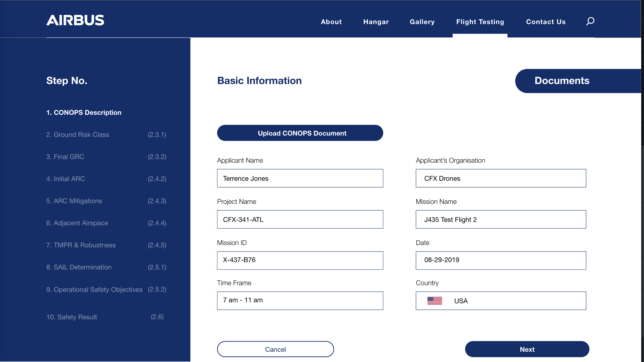This screenshot has height=362, width=644.
Task: Click the Mission ID input
Action: 300,260
